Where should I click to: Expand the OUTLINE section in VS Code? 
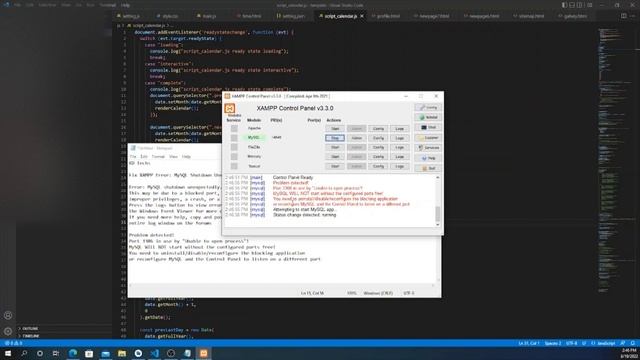[x=29, y=328]
